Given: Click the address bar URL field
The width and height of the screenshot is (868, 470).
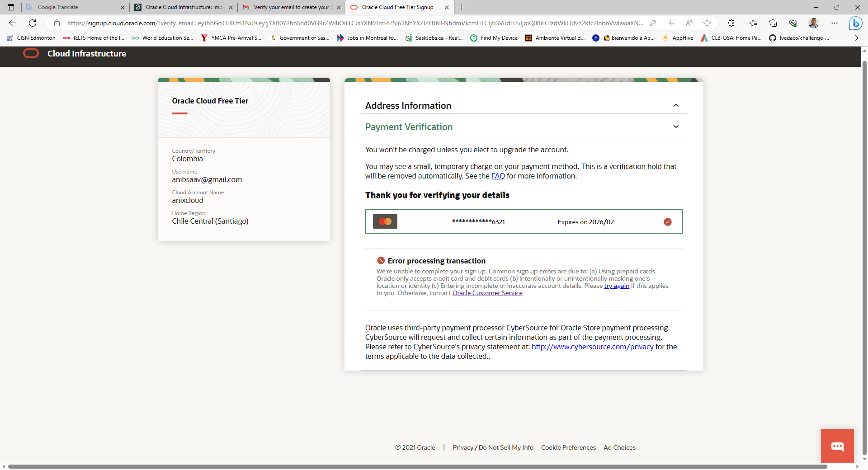Looking at the screenshot, I should [355, 23].
